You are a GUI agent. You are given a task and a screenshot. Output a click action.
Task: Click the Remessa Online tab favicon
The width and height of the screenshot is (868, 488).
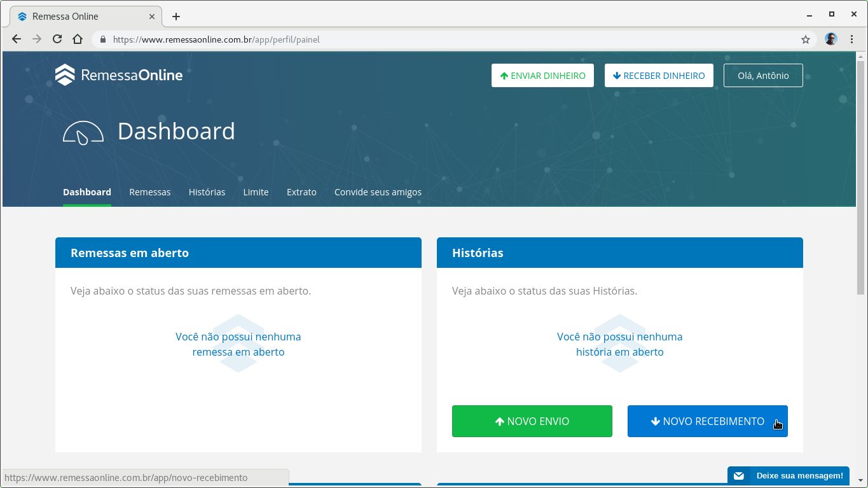(22, 17)
